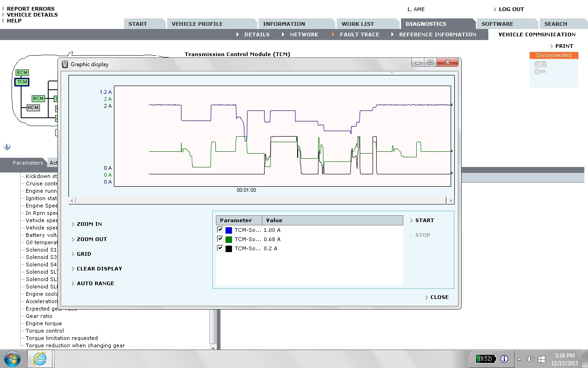Uncheck the blue parameter checkbox
This screenshot has height=368, width=588.
(x=220, y=230)
